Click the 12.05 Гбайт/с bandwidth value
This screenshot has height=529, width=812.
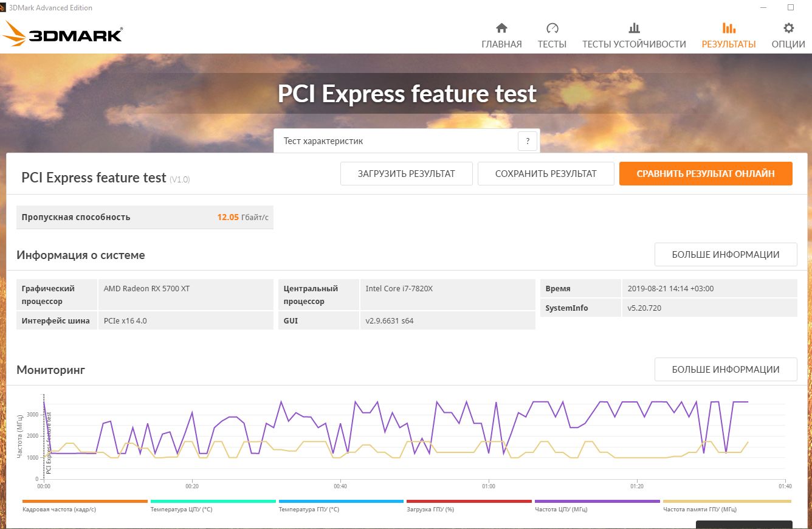click(x=243, y=217)
